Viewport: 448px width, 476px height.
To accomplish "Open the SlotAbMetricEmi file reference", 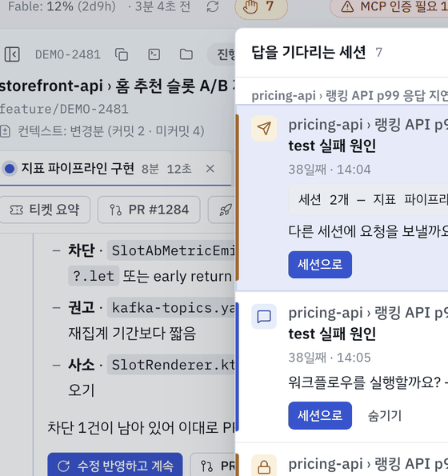I will point(171,250).
